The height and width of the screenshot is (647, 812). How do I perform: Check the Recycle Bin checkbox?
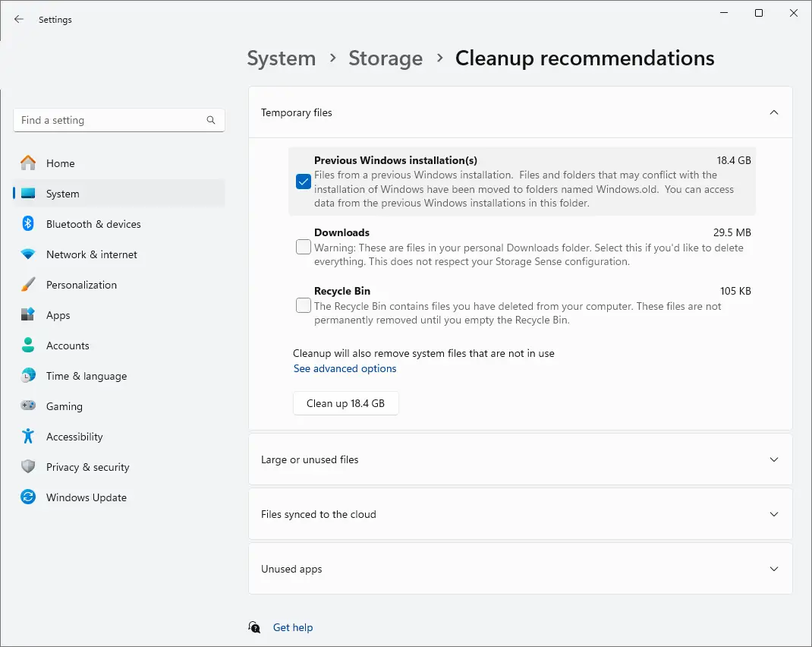click(x=304, y=305)
